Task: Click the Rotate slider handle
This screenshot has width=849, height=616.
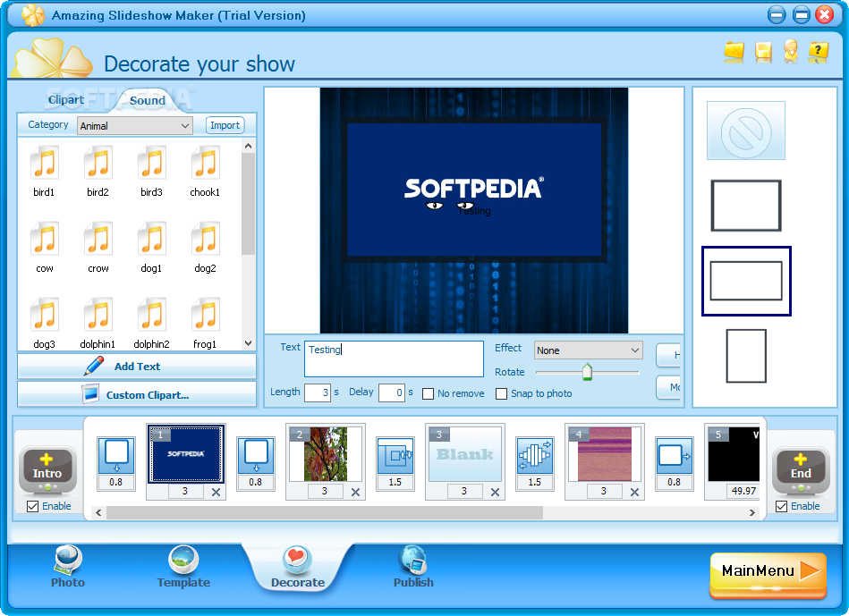Action: pos(587,372)
